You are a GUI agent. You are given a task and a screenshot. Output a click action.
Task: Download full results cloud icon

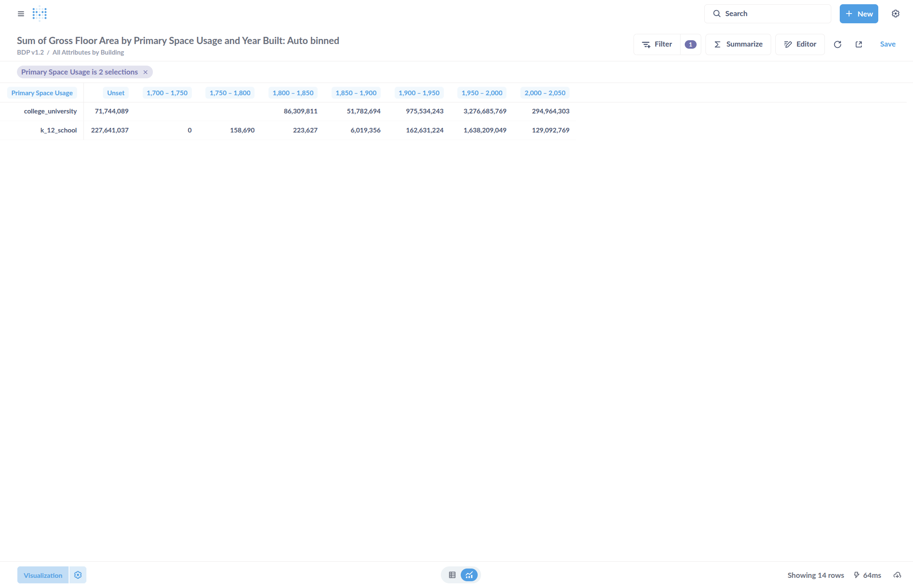(x=897, y=575)
